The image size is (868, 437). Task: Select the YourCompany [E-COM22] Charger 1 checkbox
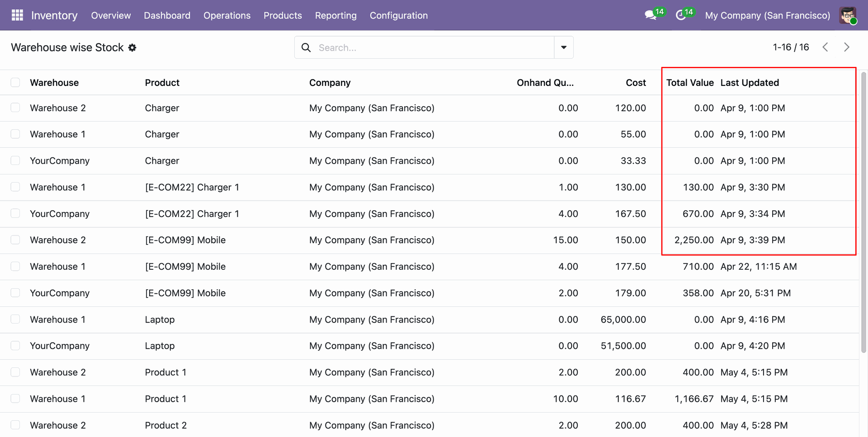pos(15,213)
